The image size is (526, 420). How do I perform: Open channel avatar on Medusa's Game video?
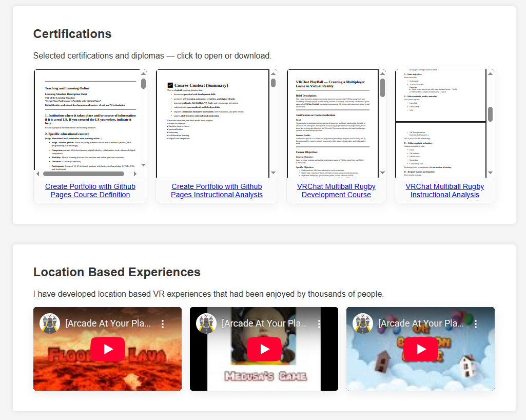[x=206, y=323]
